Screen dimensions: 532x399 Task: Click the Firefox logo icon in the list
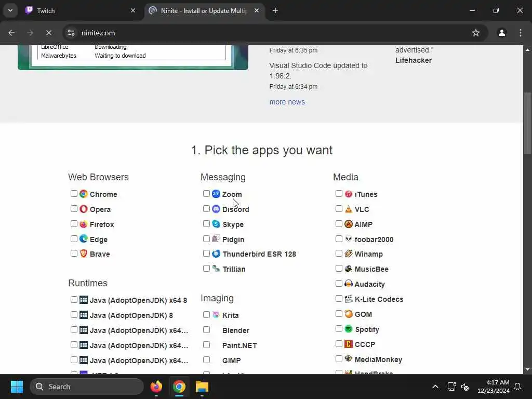click(x=84, y=224)
